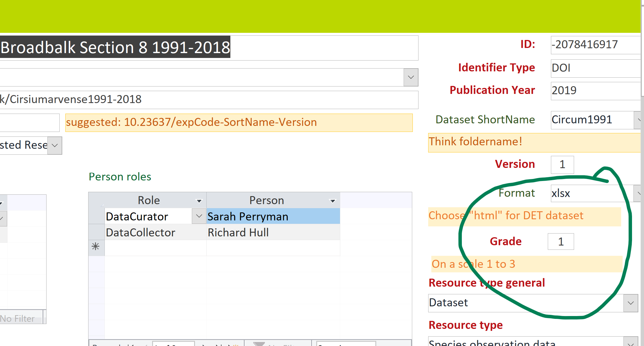
Task: Open the Person column filter menu
Action: (x=332, y=201)
